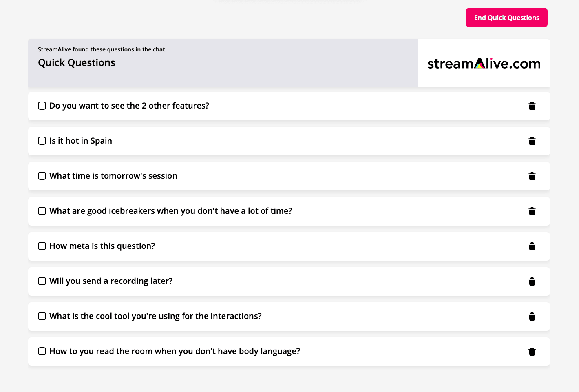This screenshot has height=392, width=579.
Task: Check the recording later question checkbox
Action: pyautogui.click(x=42, y=281)
